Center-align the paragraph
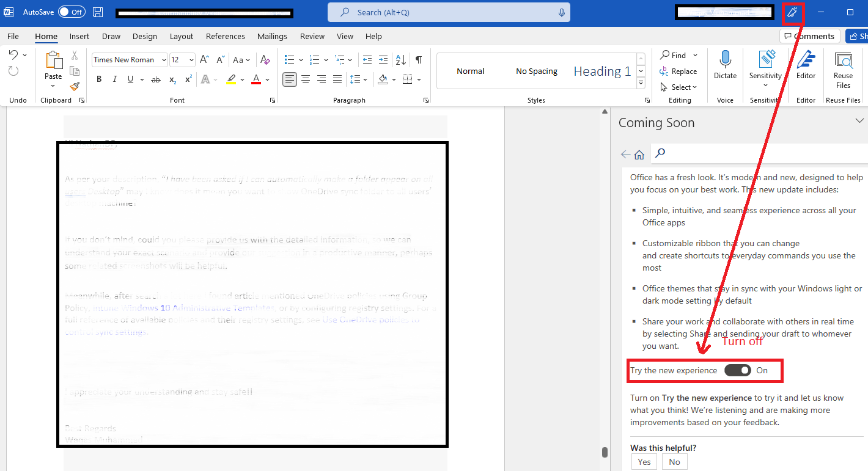This screenshot has height=471, width=868. tap(306, 79)
